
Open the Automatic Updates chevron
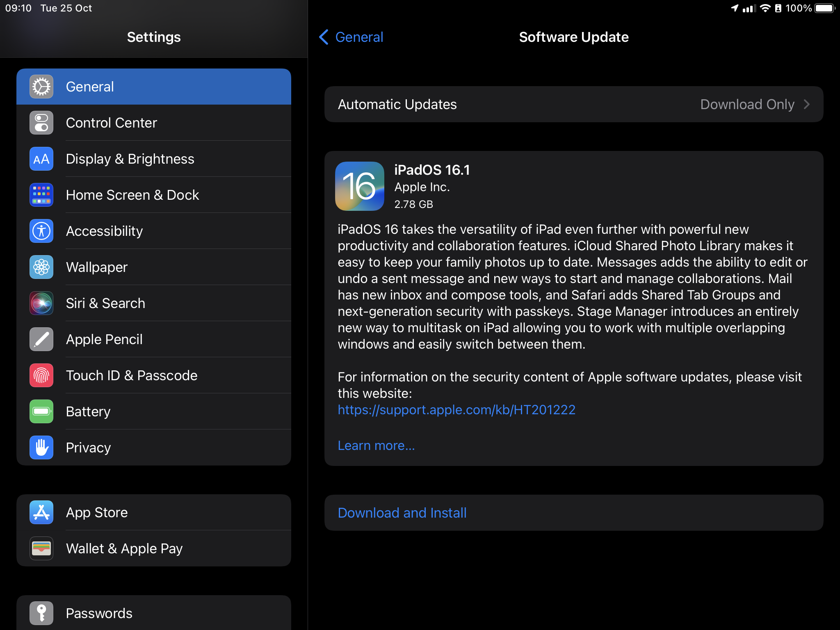pyautogui.click(x=807, y=104)
